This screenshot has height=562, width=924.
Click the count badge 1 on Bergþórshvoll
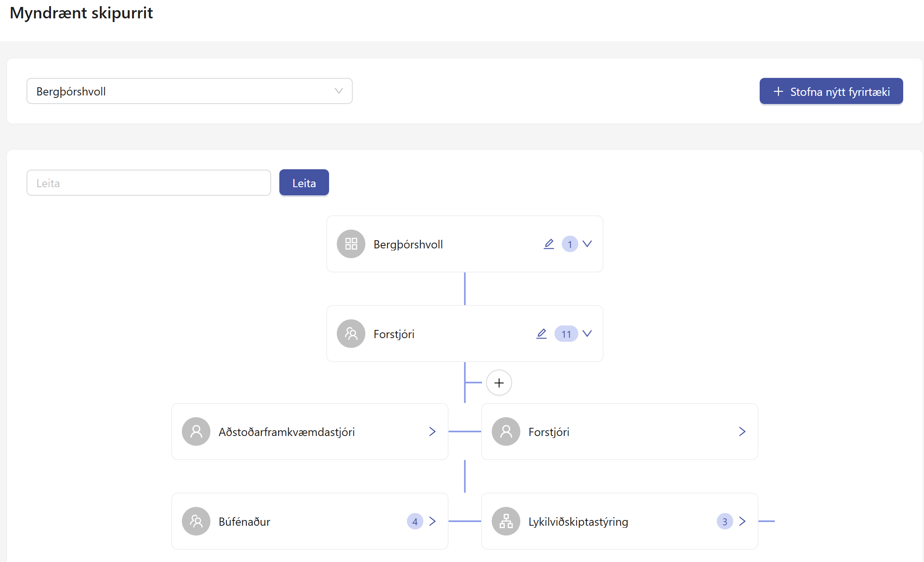coord(570,244)
